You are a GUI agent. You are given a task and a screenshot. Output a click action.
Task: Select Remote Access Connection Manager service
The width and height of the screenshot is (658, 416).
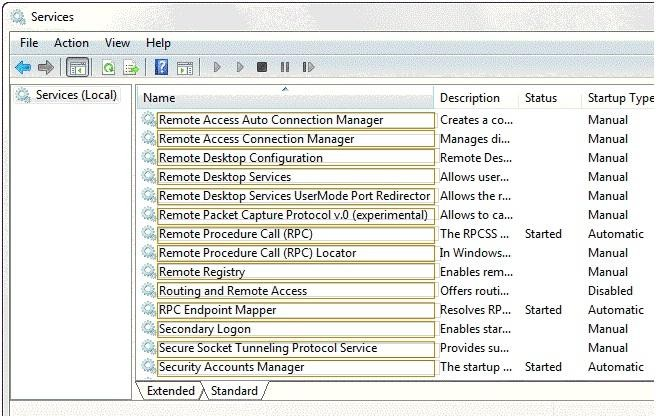pyautogui.click(x=295, y=139)
